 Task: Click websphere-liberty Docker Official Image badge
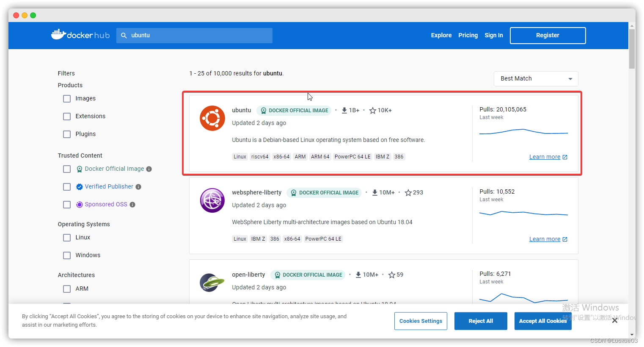[324, 192]
